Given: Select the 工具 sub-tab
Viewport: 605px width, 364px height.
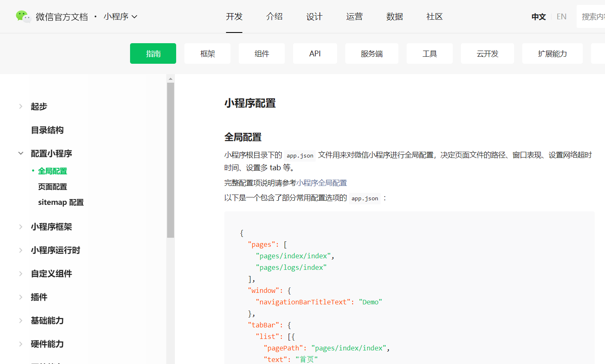Looking at the screenshot, I should point(430,53).
